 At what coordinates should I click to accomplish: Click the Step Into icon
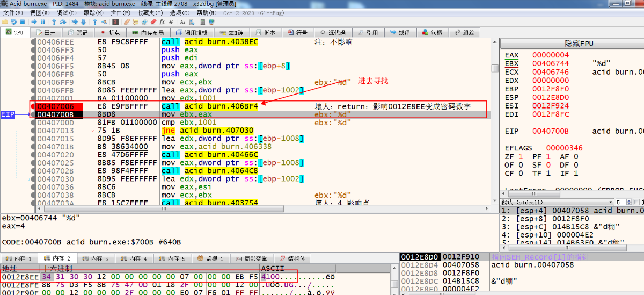pyautogui.click(x=54, y=22)
